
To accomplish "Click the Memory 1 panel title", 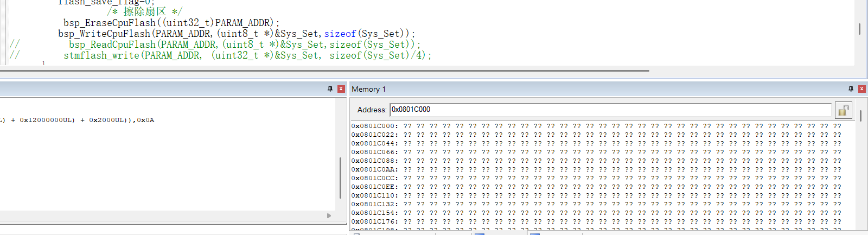I will pos(368,89).
